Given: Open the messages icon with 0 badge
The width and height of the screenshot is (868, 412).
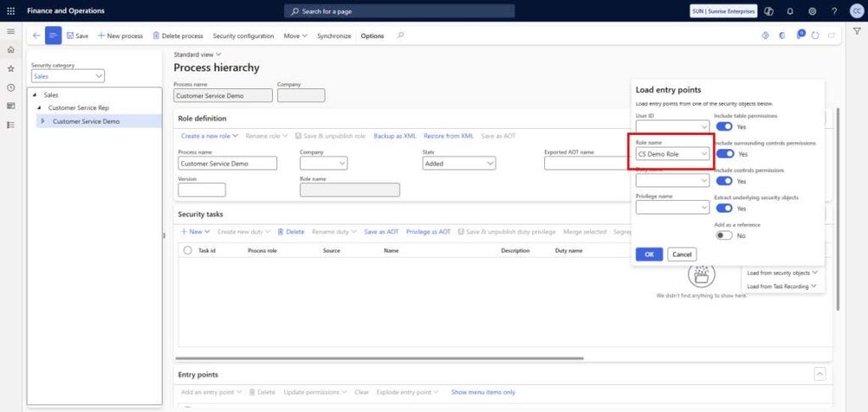Looking at the screenshot, I should coord(800,35).
